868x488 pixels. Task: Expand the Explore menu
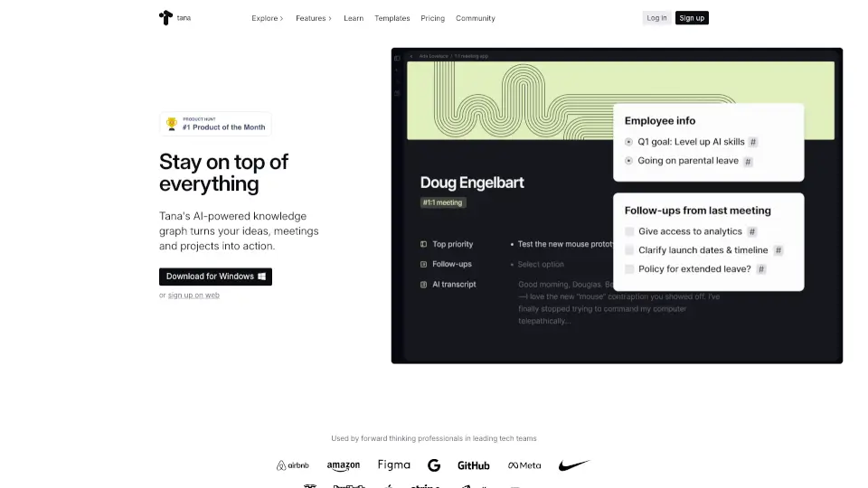tap(268, 18)
